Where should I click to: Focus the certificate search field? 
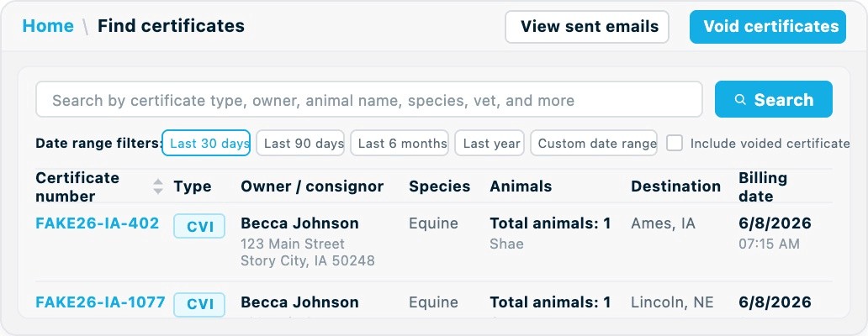[369, 99]
